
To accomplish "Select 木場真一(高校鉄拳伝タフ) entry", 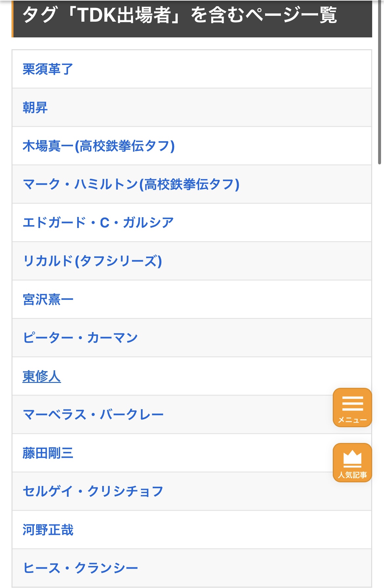I will pos(99,146).
